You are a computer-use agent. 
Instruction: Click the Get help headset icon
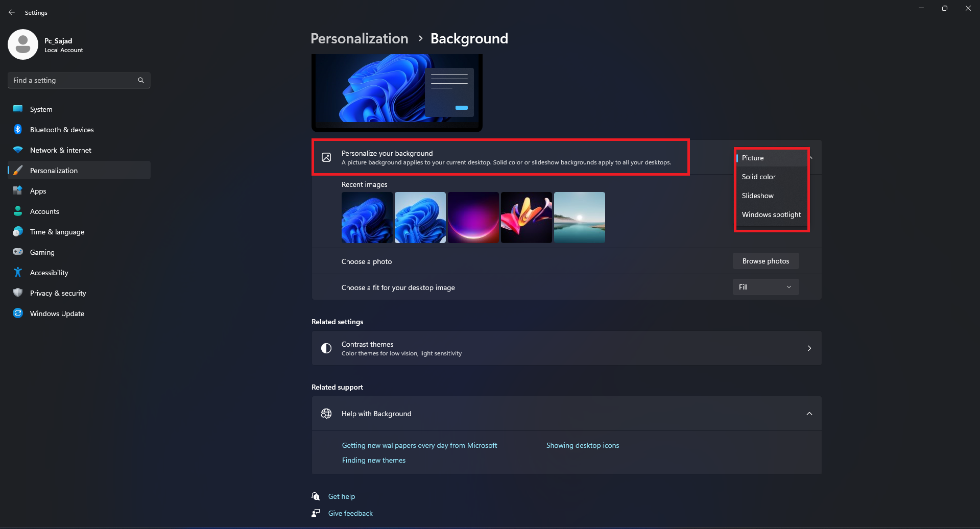[316, 496]
